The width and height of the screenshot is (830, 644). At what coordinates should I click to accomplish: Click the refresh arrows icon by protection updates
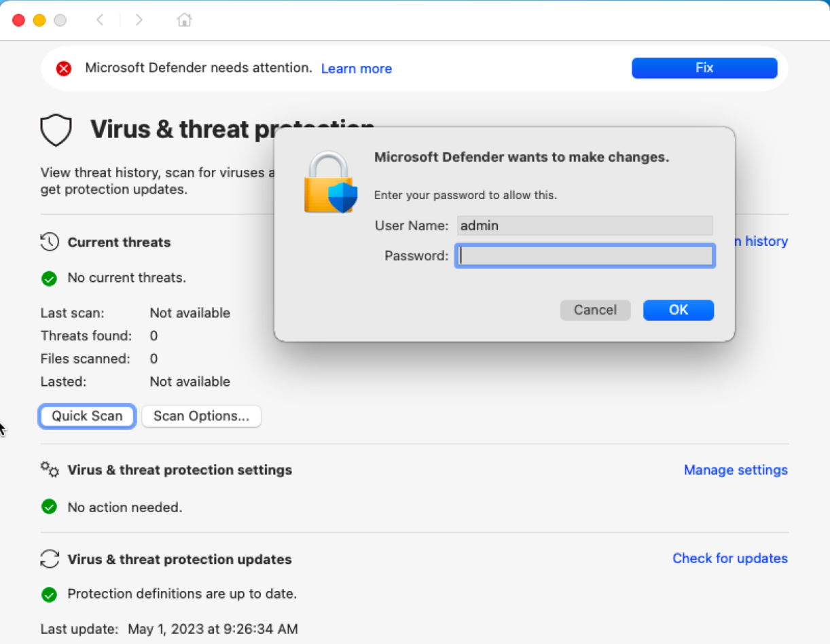coord(50,559)
